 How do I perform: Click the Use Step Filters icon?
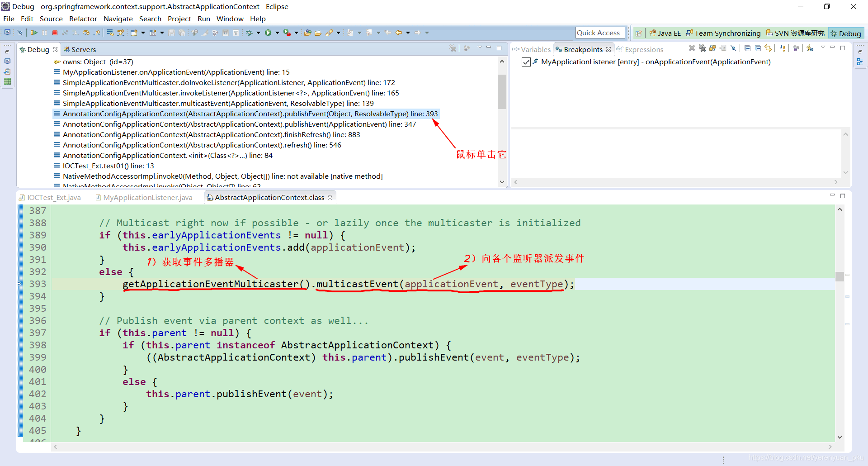click(121, 33)
